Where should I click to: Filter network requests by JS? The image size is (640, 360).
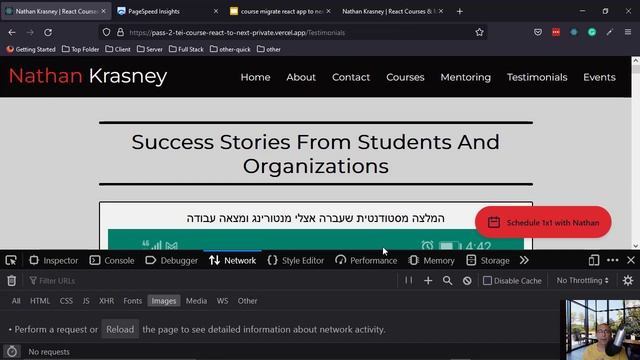click(x=86, y=301)
